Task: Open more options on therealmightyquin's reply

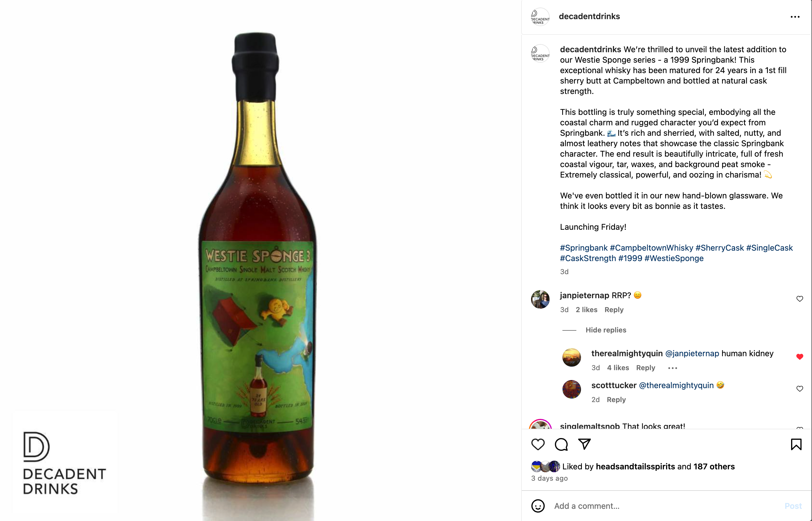Action: coord(672,368)
